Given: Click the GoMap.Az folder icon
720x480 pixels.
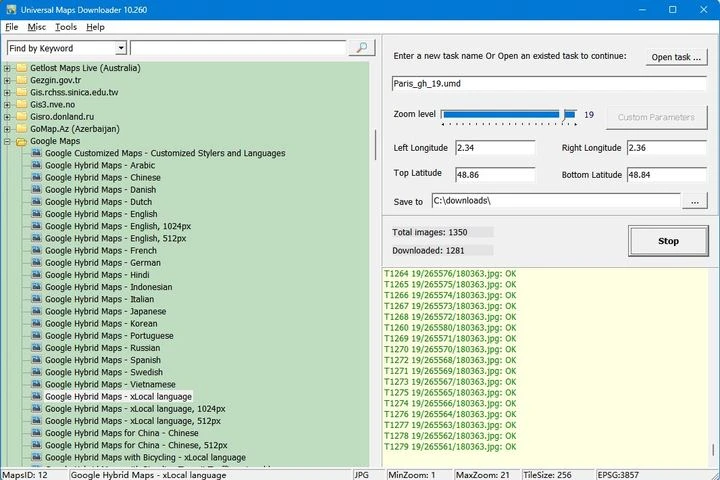Looking at the screenshot, I should pos(22,129).
